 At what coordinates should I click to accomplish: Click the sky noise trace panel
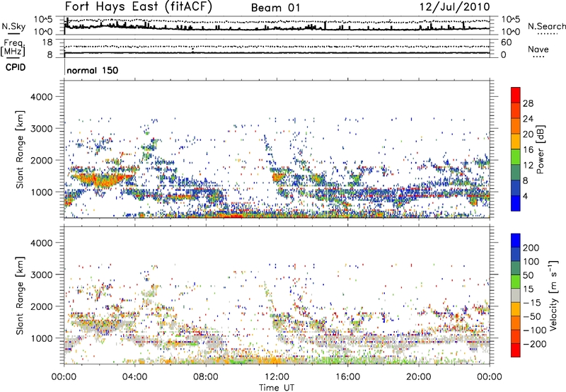tap(277, 25)
